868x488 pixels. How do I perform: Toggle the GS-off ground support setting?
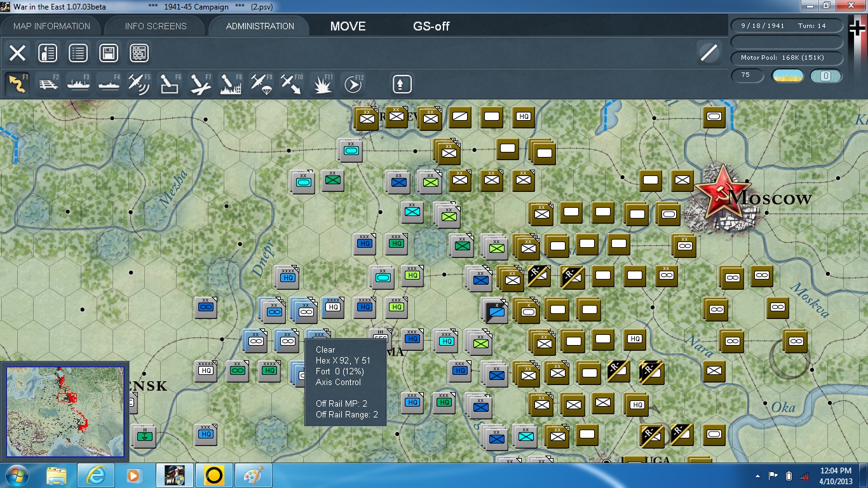coord(431,26)
